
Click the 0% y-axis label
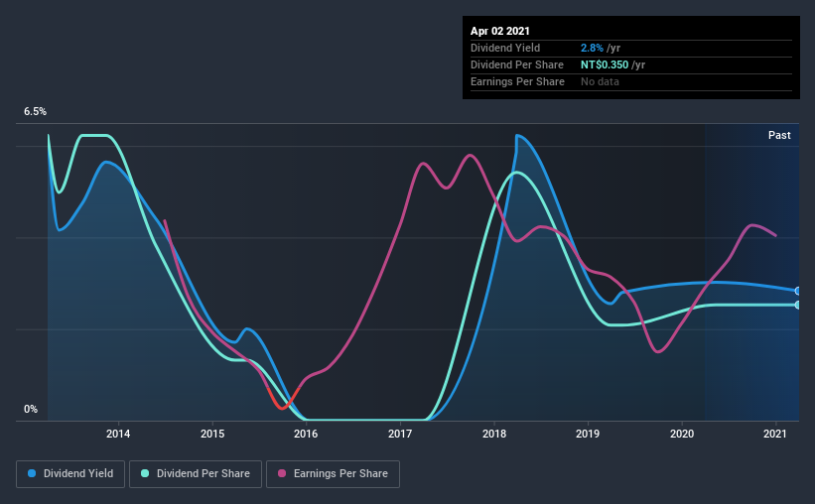click(x=31, y=410)
